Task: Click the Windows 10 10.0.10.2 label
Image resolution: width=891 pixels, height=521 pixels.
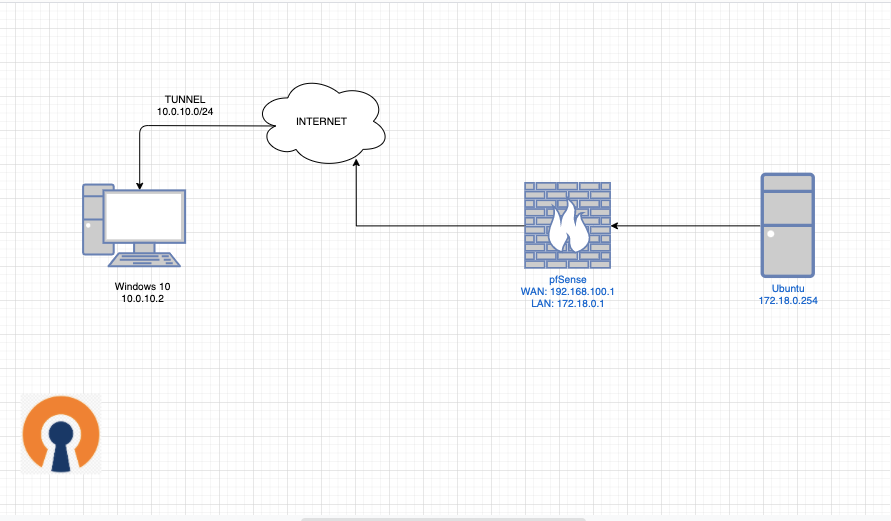Action: [143, 293]
